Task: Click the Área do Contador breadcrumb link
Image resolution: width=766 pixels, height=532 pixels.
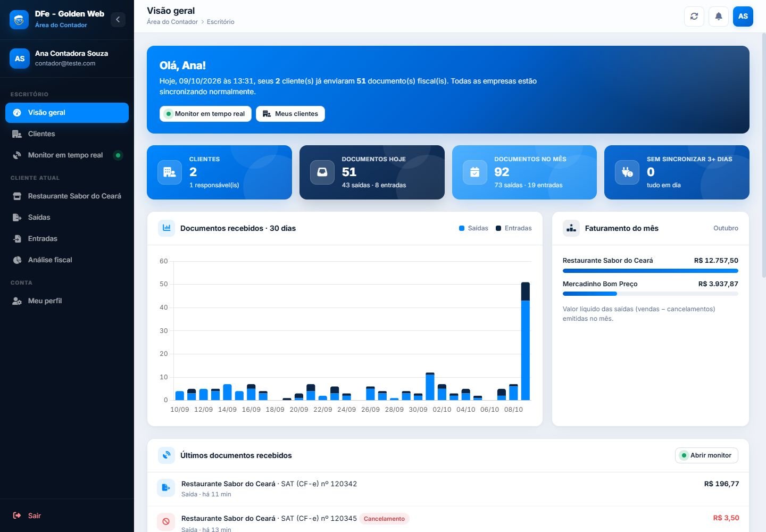Action: (172, 22)
